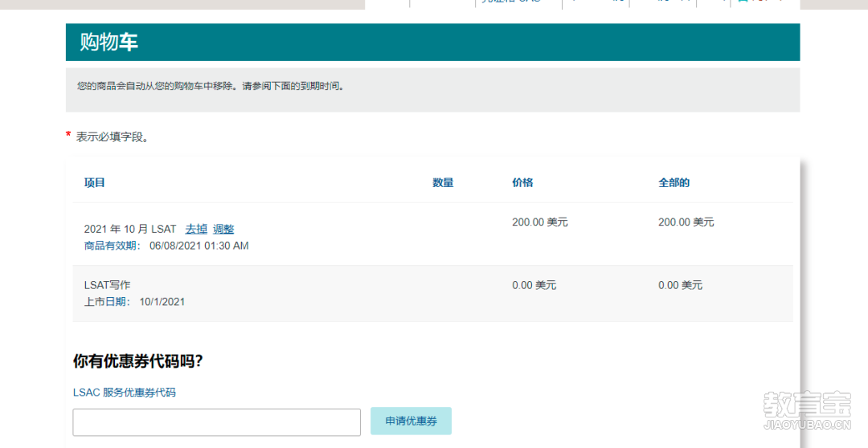Viewport: 868px width, 448px height.
Task: Click the expiry value 06/08/2021 01:30 AM
Action: tap(199, 246)
